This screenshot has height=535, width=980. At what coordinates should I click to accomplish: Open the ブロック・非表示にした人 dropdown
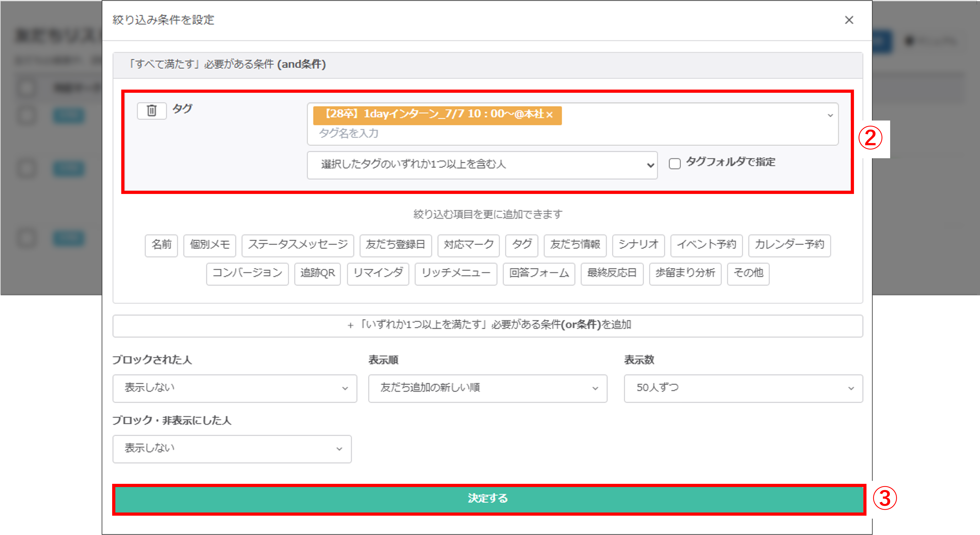[232, 449]
